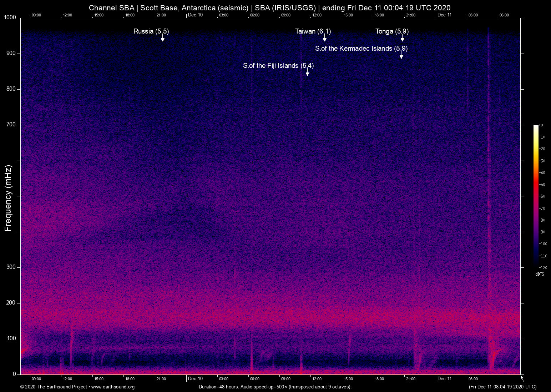The image size is (551, 392).
Task: Select the Taiwan (6.1) earthquake label
Action: pos(313,31)
